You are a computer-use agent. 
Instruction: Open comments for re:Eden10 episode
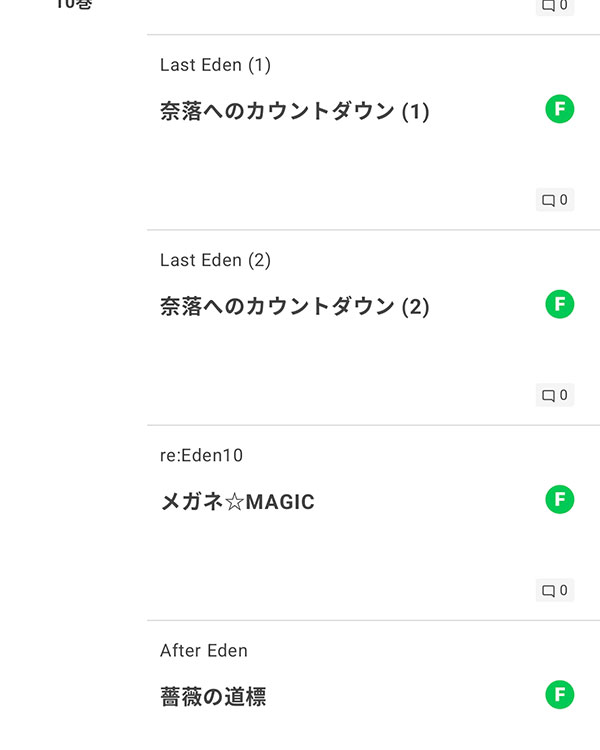click(x=555, y=590)
